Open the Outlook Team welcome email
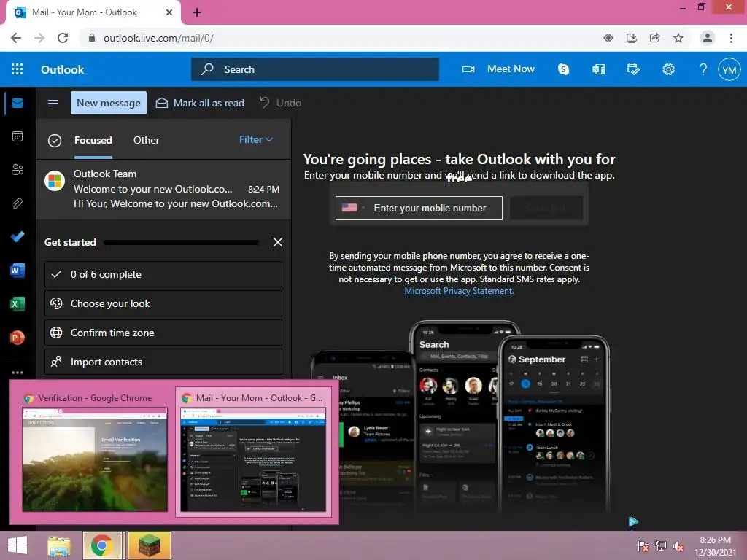747x560 pixels. (x=163, y=189)
